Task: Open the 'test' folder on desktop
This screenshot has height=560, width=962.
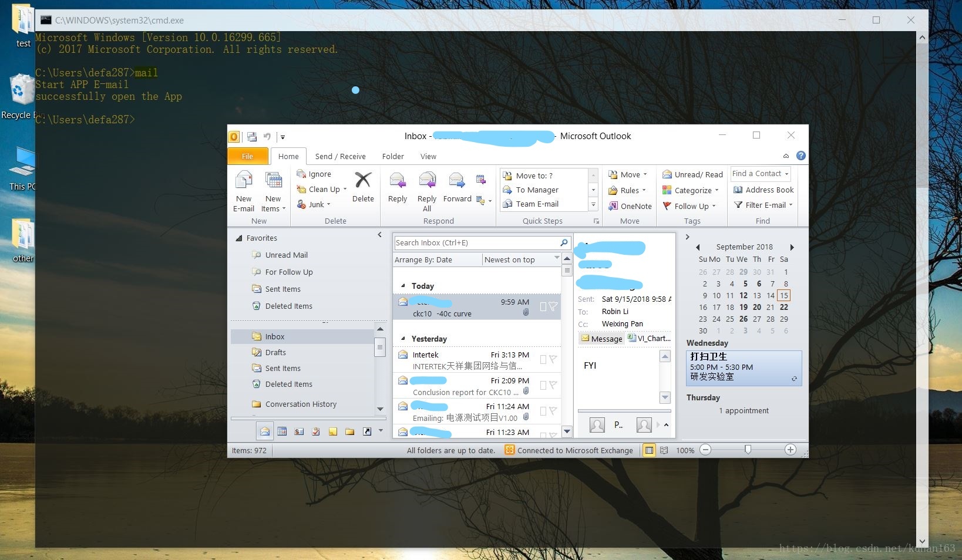Action: pyautogui.click(x=23, y=26)
